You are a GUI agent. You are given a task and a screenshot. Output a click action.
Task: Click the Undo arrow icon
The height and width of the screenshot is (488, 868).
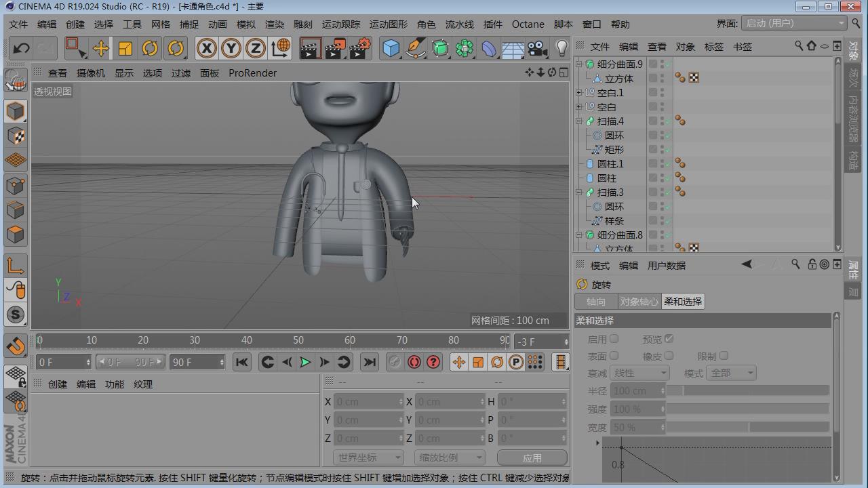coord(21,48)
